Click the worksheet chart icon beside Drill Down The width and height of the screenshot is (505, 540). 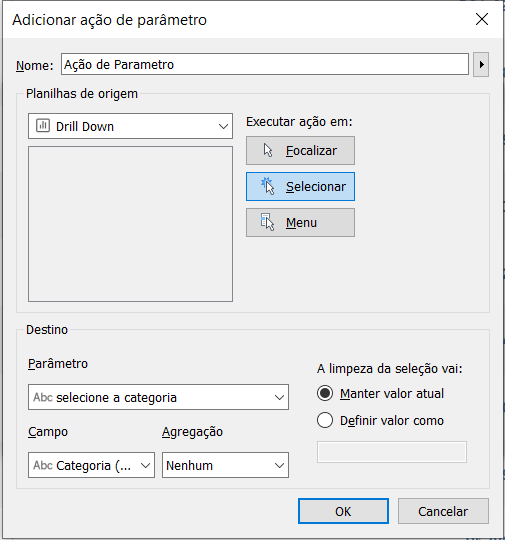point(43,126)
